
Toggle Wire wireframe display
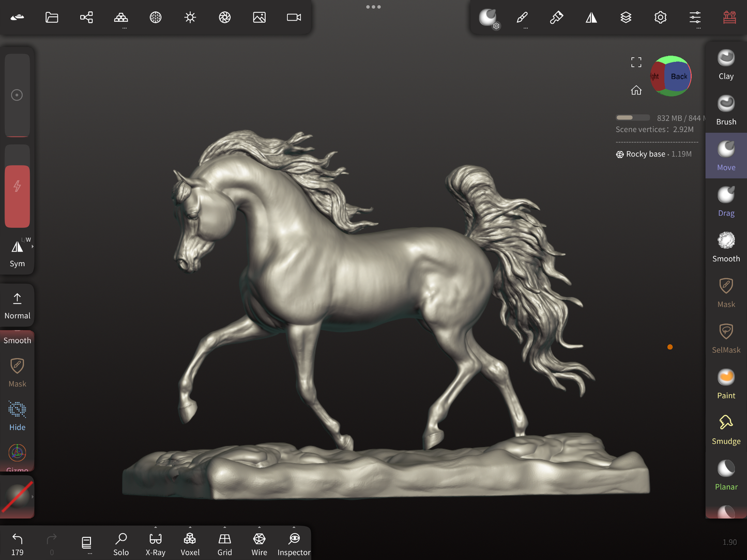(259, 544)
